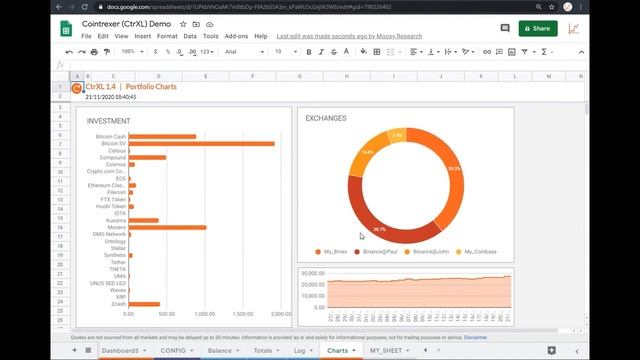Print the spreadsheet
Viewport: 640px width, 360px height.
[x=94, y=52]
